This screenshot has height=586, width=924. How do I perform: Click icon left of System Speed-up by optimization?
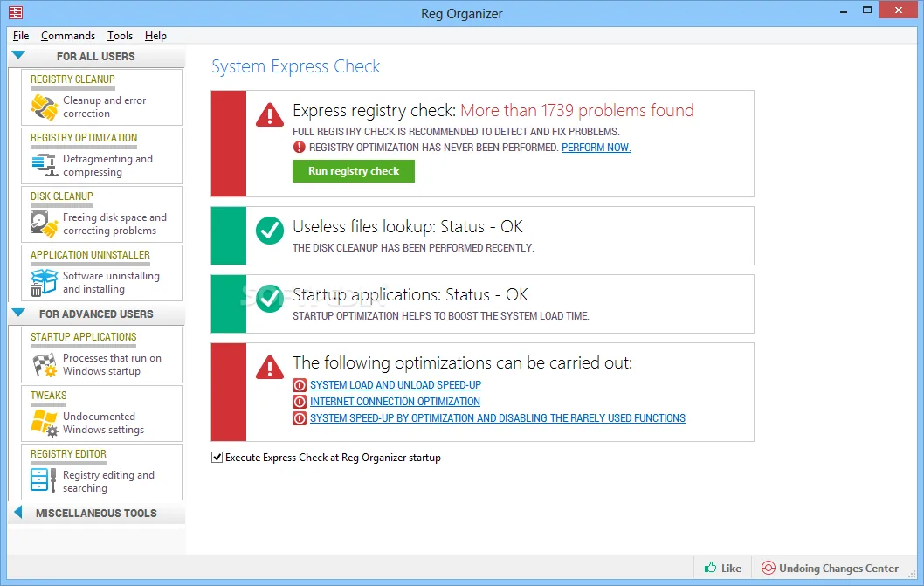pyautogui.click(x=300, y=418)
